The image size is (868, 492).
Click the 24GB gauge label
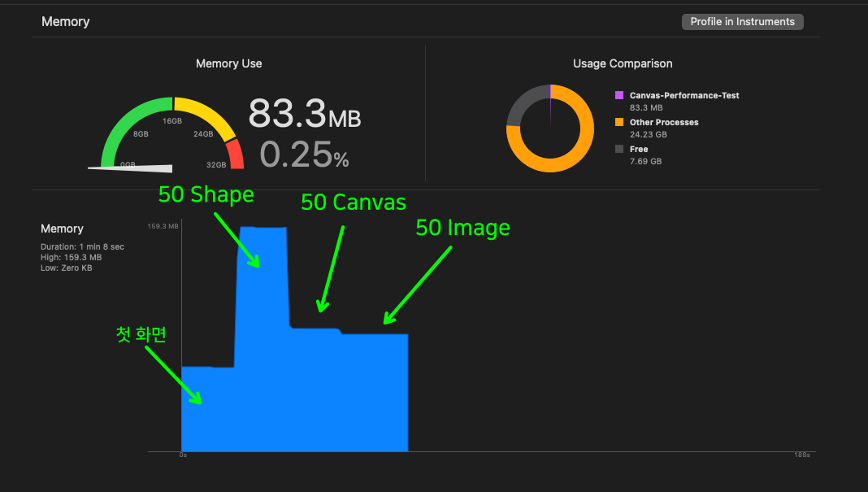coord(203,134)
